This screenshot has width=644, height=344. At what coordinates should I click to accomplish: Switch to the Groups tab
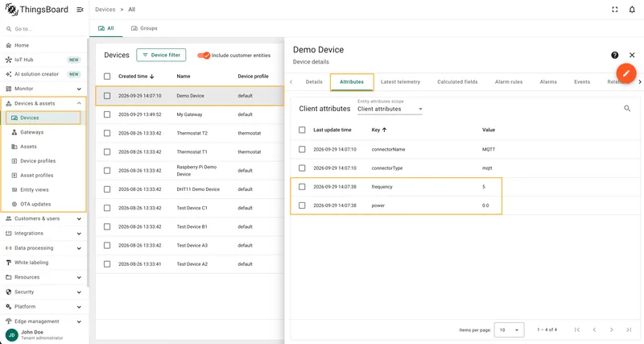coord(144,28)
